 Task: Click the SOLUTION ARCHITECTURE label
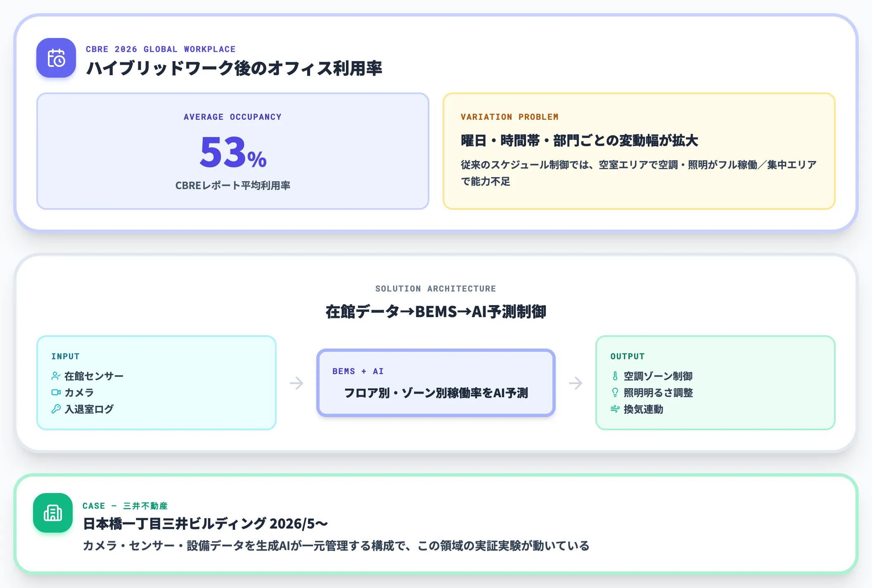click(x=436, y=289)
